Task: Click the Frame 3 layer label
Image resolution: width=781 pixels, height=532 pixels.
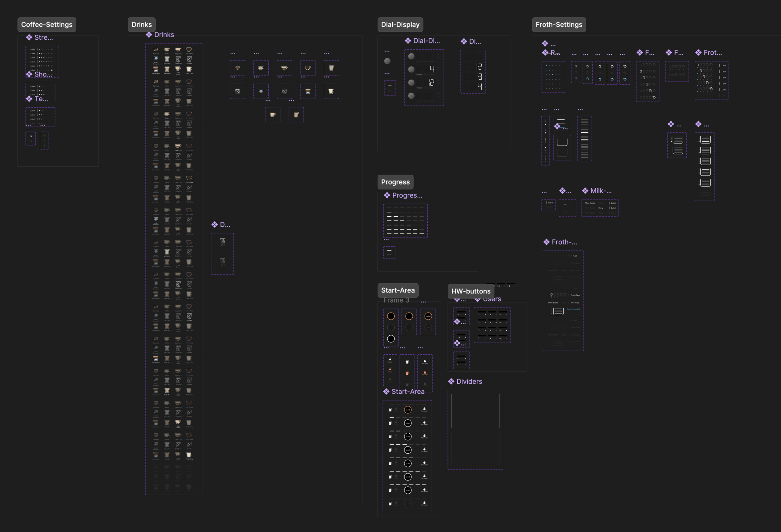Action: pos(396,300)
